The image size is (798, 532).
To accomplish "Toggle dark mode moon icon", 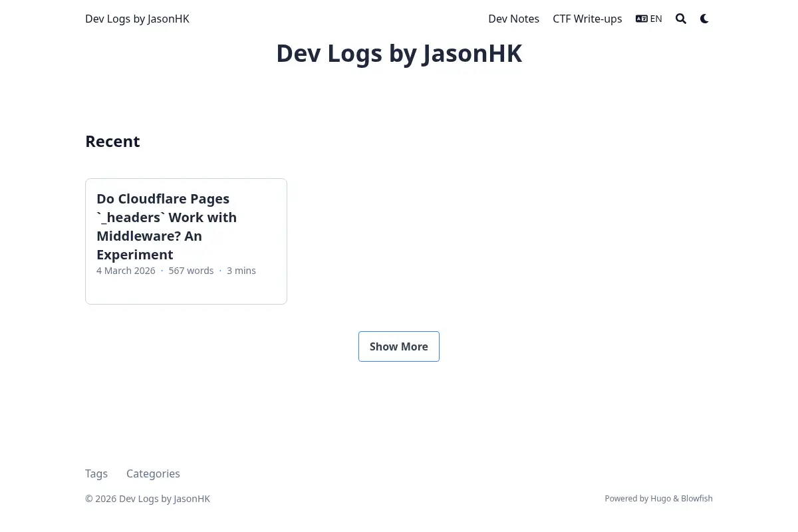I will pyautogui.click(x=704, y=19).
